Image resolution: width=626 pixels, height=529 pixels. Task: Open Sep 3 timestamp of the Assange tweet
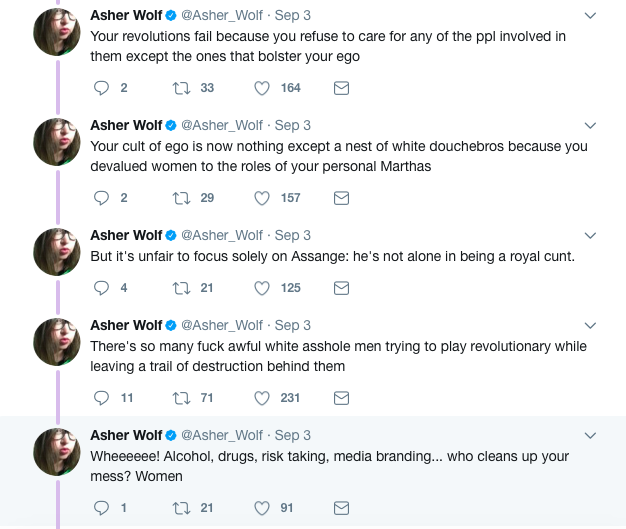click(292, 235)
